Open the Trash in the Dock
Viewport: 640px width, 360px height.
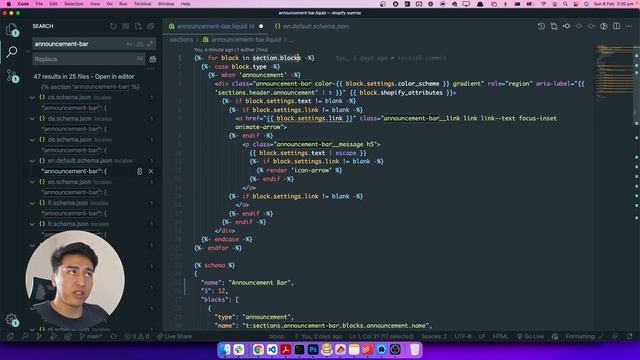point(414,350)
